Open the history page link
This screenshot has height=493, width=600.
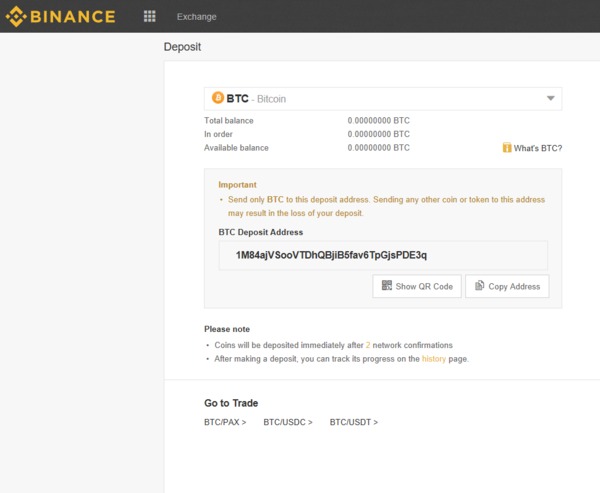[434, 359]
